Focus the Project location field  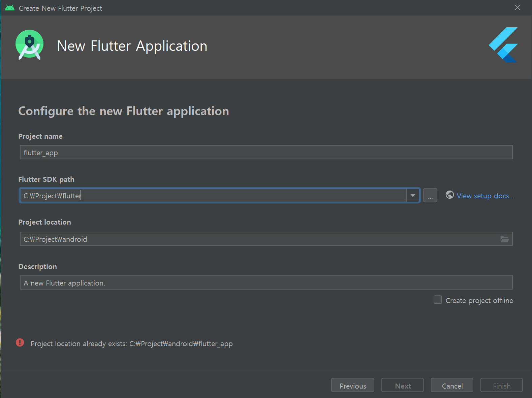[266, 239]
